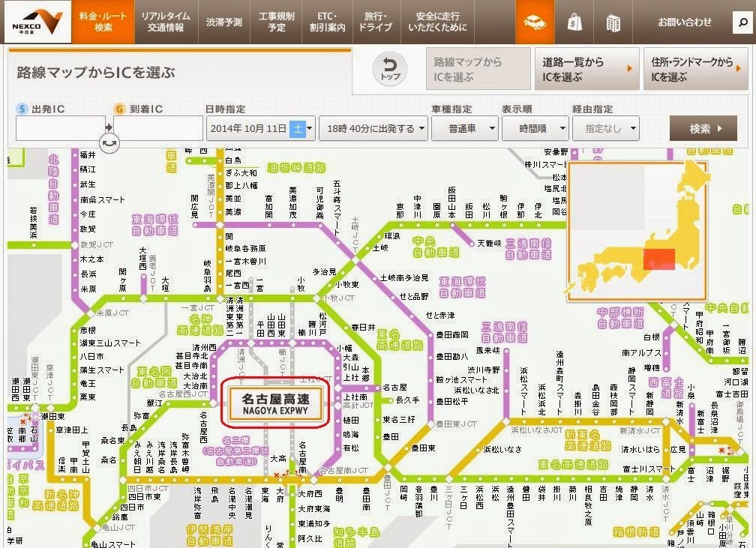Click the NEXCO Central Japan logo
Image resolution: width=756 pixels, height=548 pixels.
(37, 22)
